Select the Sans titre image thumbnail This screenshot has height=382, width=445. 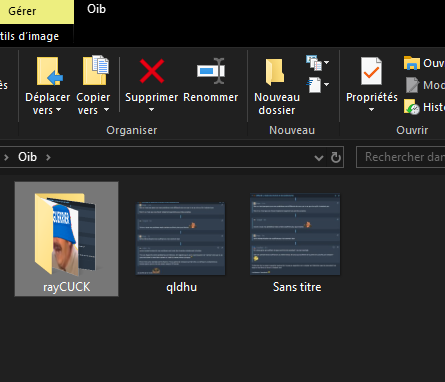coord(295,234)
